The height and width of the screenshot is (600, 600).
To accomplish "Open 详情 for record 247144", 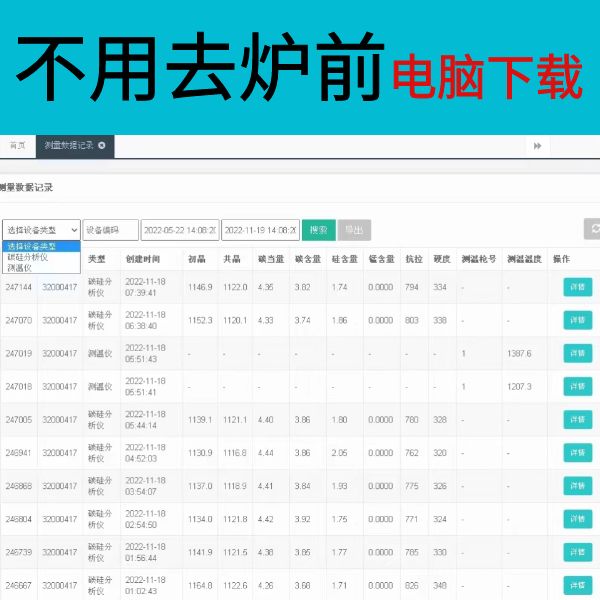I will [577, 287].
